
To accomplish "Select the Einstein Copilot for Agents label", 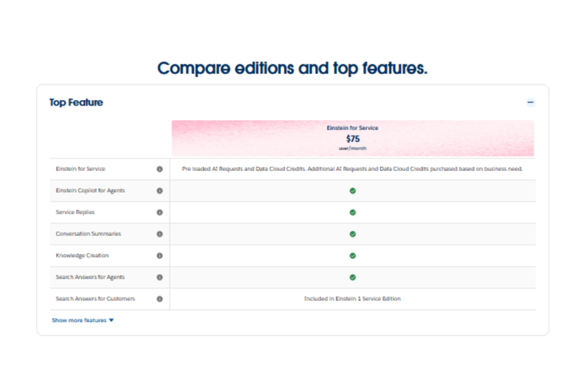I will click(90, 191).
